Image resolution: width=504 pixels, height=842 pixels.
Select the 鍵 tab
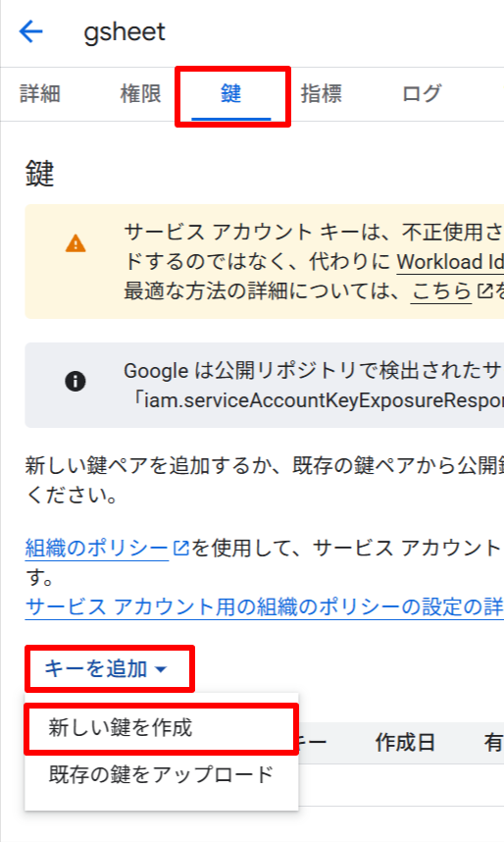point(230,94)
